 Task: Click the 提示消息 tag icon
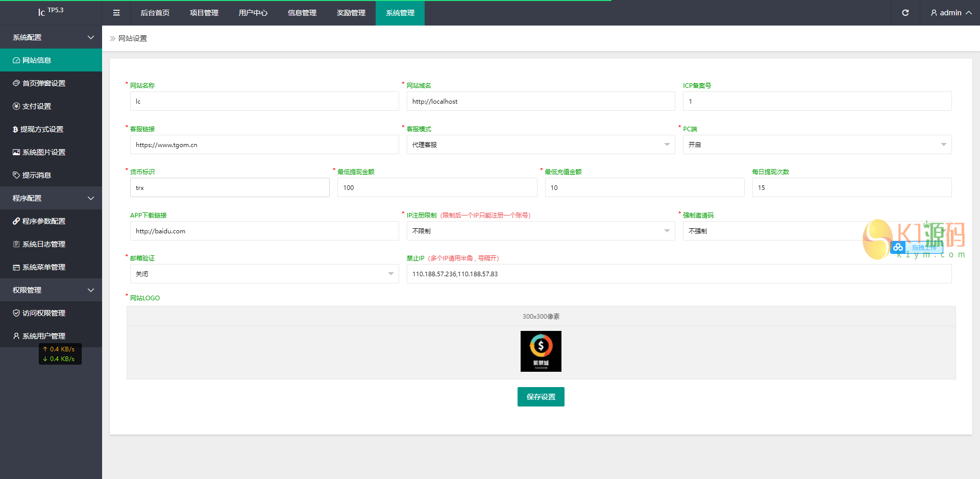pos(16,175)
